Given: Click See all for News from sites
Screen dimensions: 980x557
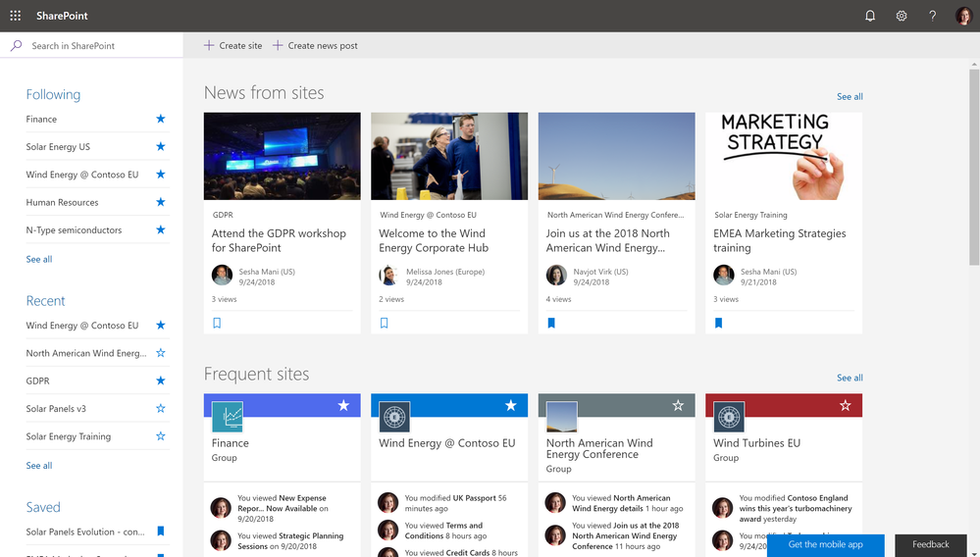Looking at the screenshot, I should click(x=850, y=97).
